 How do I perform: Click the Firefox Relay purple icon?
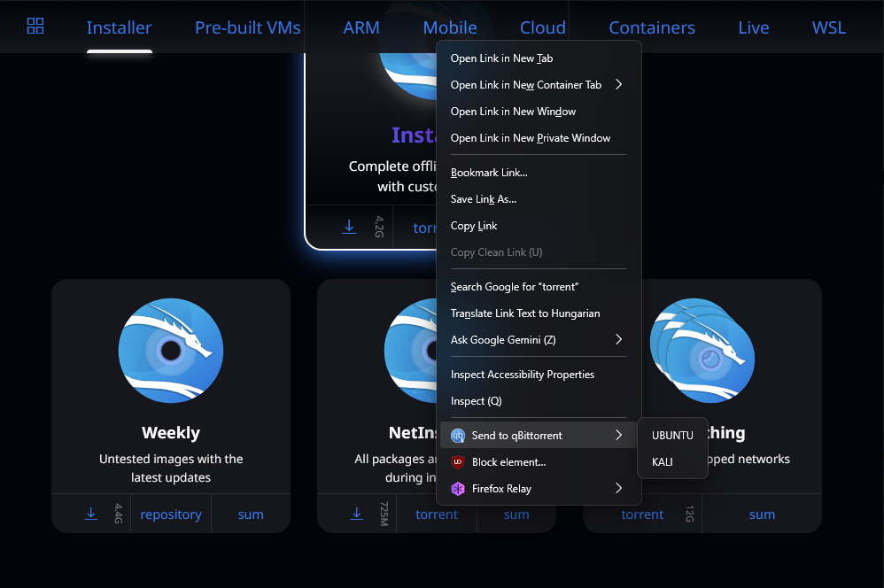pos(458,488)
